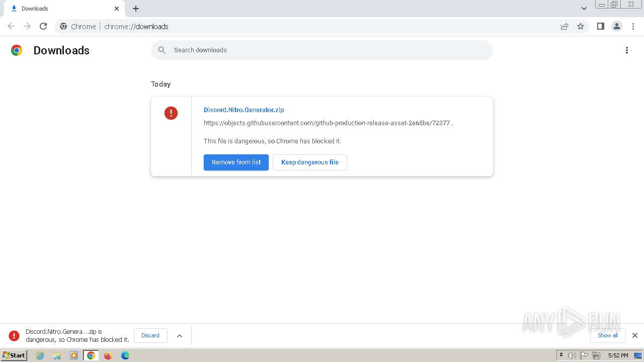Click the network tray icon
644x362 pixels.
(596, 355)
